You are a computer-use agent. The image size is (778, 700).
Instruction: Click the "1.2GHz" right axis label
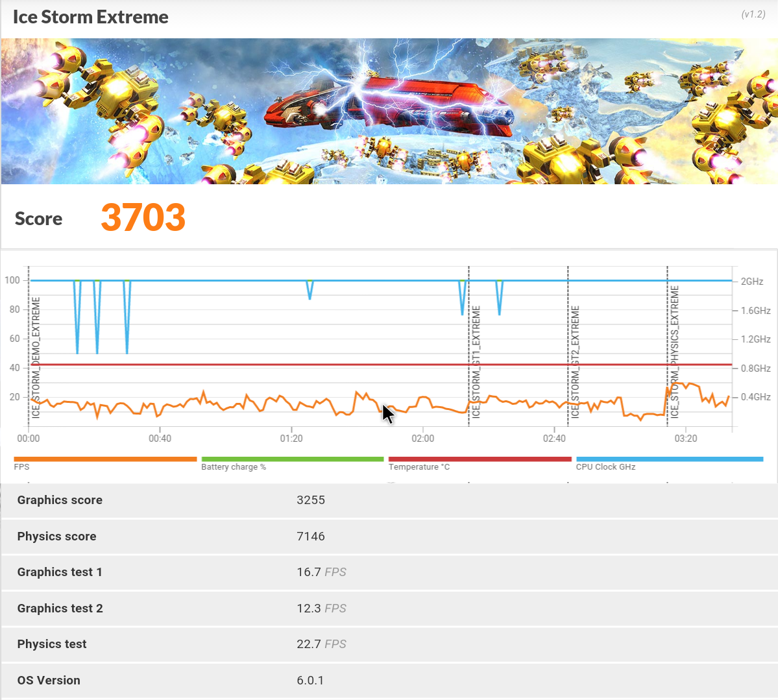(x=756, y=339)
